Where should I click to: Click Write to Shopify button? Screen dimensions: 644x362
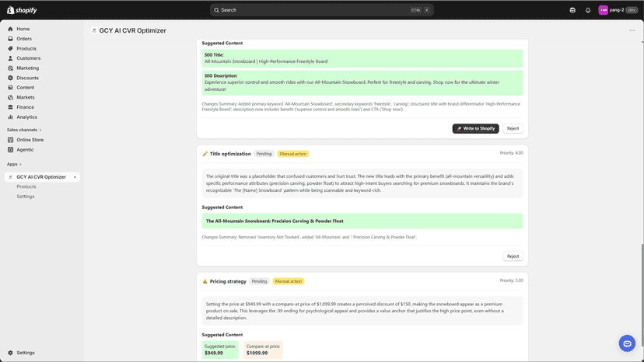475,128
